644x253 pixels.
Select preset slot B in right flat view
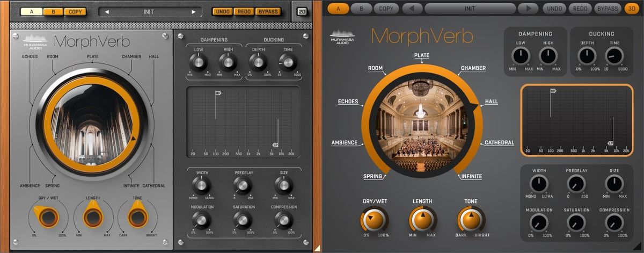[x=361, y=9]
